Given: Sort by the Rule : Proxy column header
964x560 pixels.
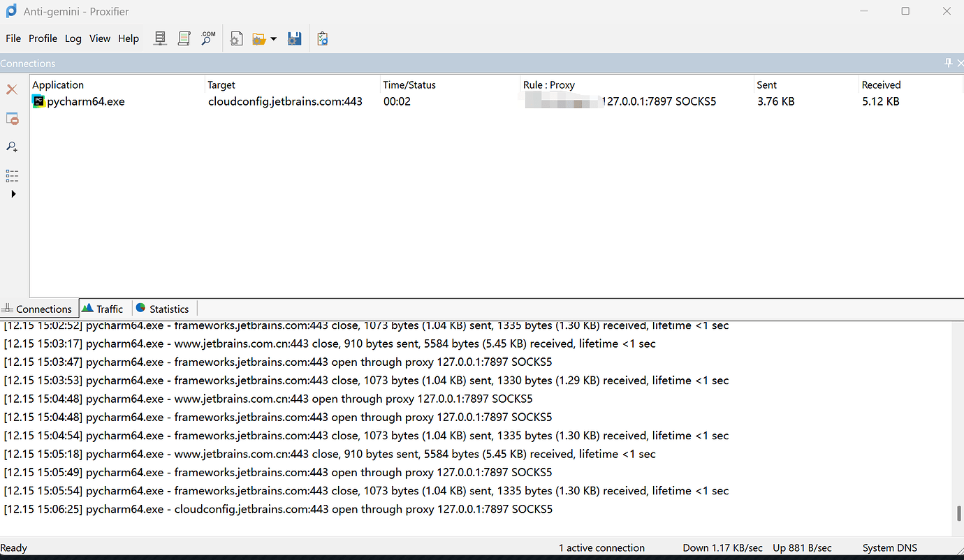Looking at the screenshot, I should click(637, 85).
